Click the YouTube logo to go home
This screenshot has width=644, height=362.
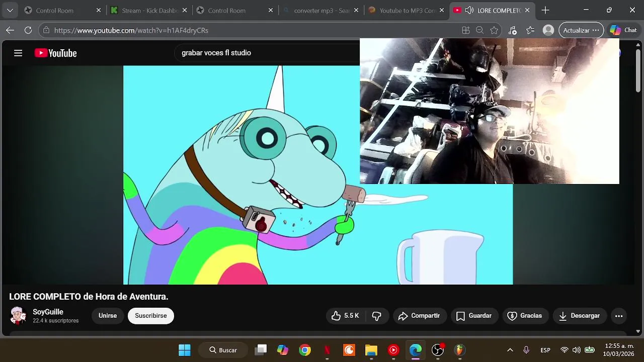pyautogui.click(x=55, y=53)
